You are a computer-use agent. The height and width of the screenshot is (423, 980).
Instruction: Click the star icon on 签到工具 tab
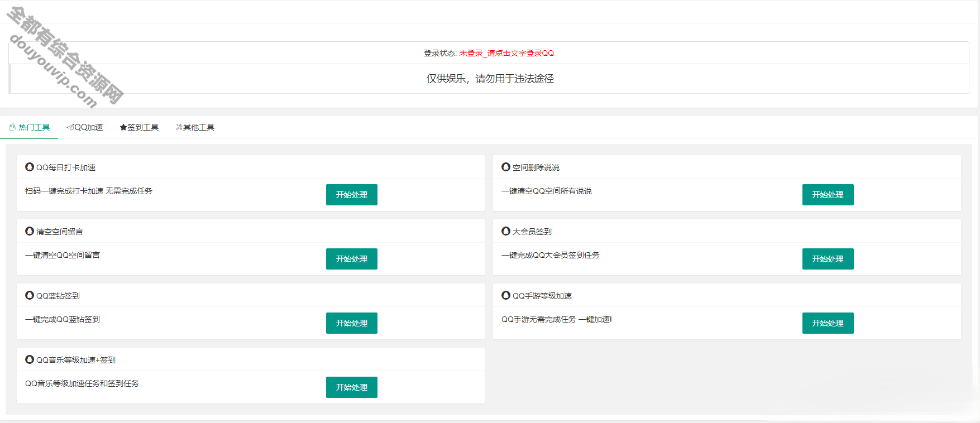click(123, 127)
